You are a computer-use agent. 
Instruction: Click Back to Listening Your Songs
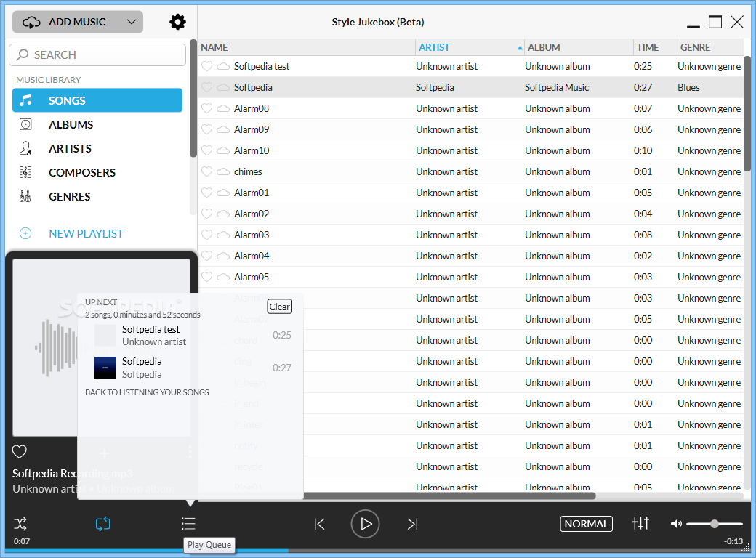click(147, 392)
